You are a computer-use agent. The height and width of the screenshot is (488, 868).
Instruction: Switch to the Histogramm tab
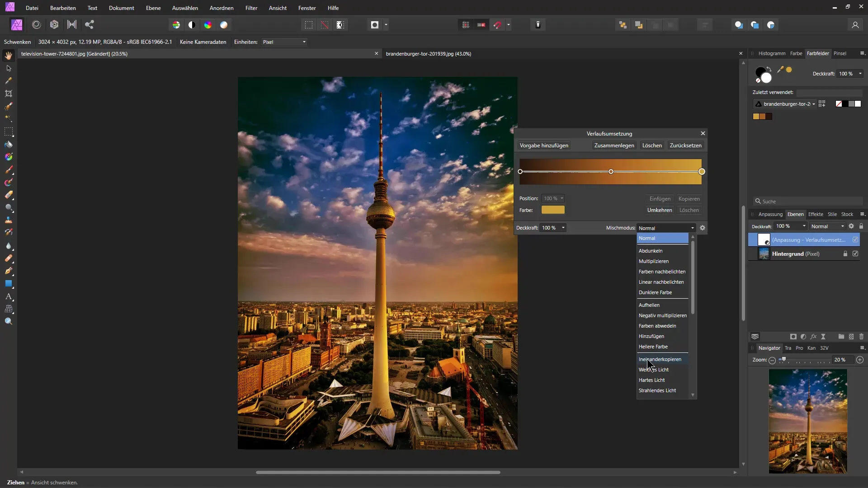772,53
